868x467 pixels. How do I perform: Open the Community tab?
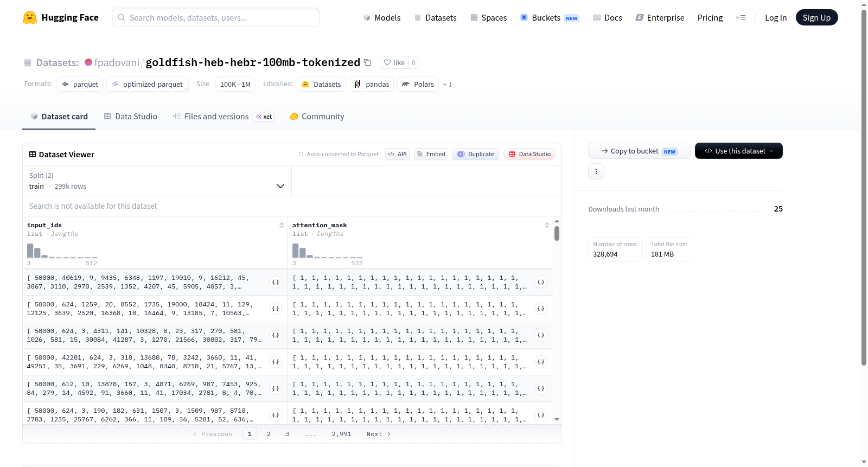317,117
